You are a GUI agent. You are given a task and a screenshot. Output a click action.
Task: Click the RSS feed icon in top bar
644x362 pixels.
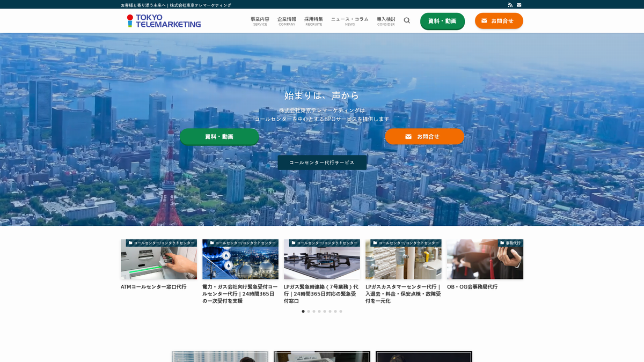pyautogui.click(x=510, y=5)
